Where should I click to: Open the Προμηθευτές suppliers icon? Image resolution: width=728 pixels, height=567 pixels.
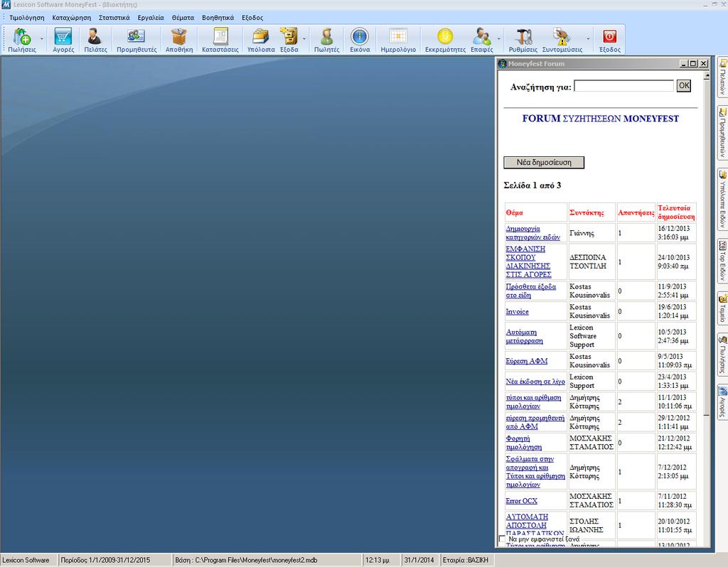click(136, 40)
